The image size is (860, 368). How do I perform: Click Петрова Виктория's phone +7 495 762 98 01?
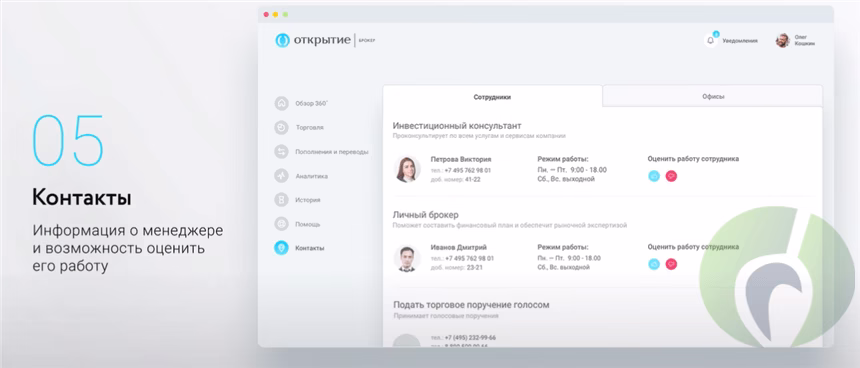tap(467, 170)
